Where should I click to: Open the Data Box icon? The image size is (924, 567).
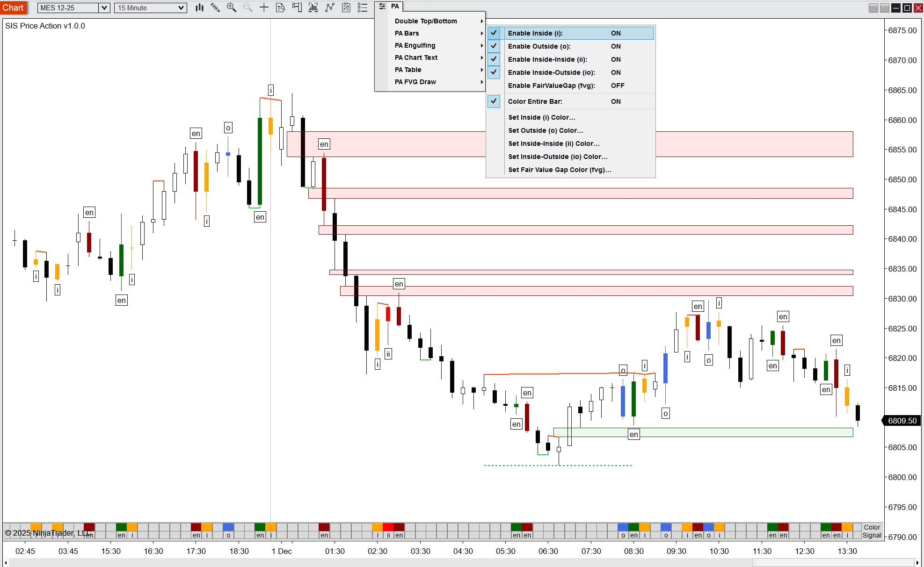click(x=280, y=7)
